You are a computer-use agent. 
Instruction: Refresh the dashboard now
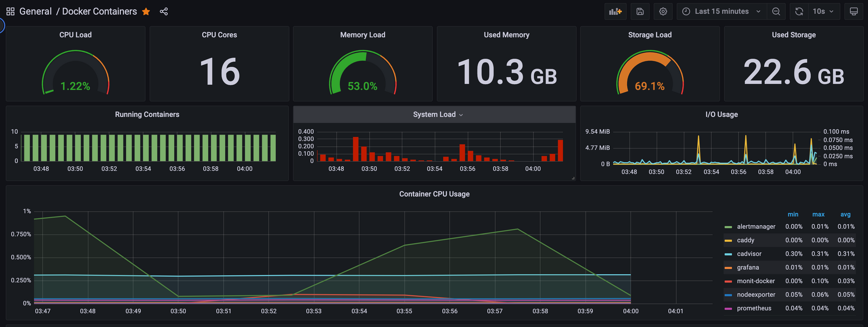tap(799, 11)
